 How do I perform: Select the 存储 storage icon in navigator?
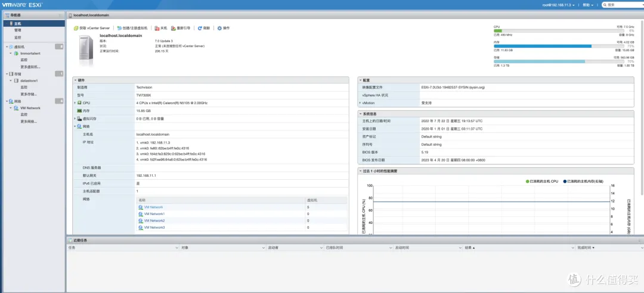tap(11, 73)
